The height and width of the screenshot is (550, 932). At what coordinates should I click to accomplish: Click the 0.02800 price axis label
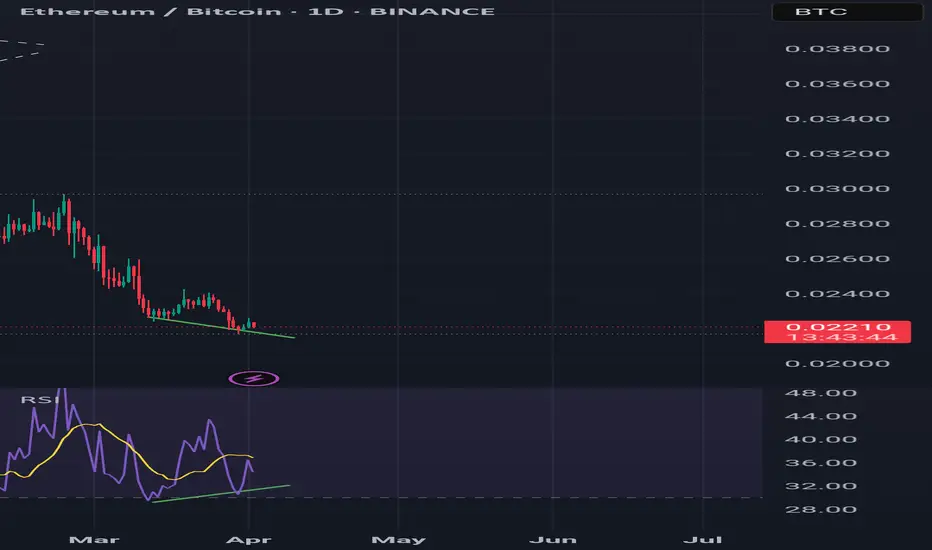(x=837, y=224)
